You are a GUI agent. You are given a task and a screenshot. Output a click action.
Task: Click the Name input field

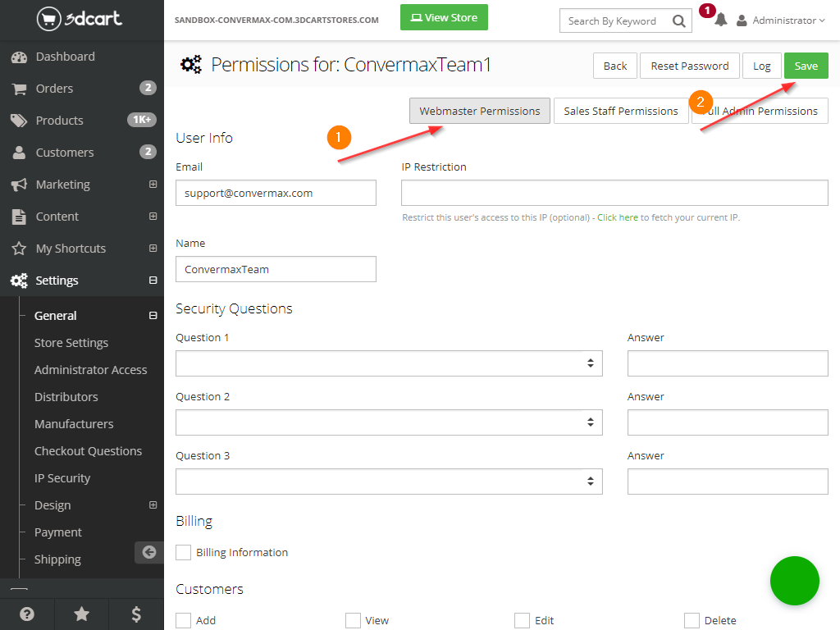tap(276, 269)
